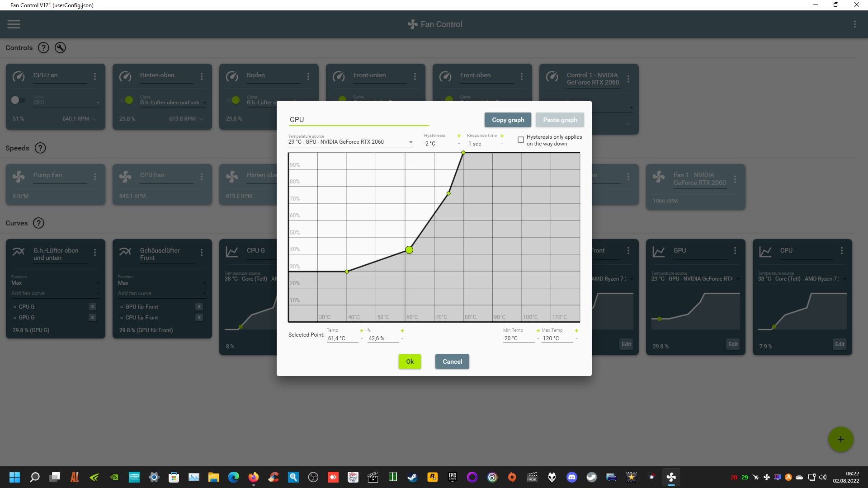Select the 100% curve point at top

[463, 153]
